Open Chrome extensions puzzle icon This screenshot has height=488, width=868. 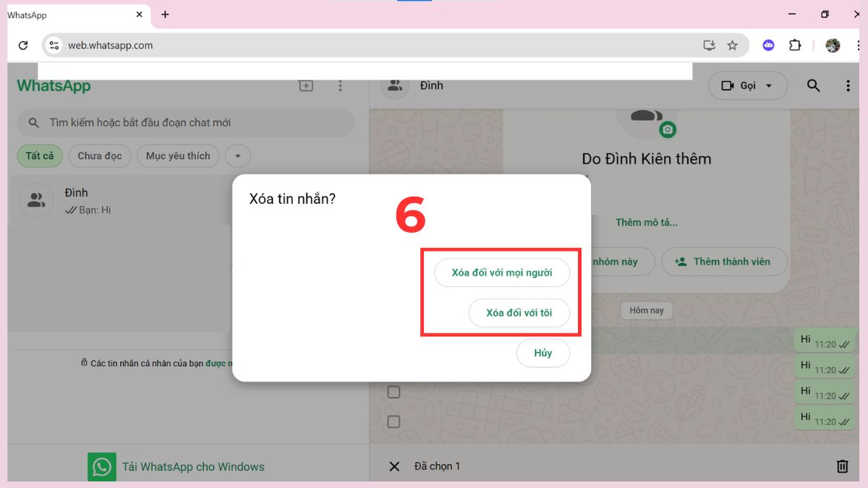click(795, 45)
